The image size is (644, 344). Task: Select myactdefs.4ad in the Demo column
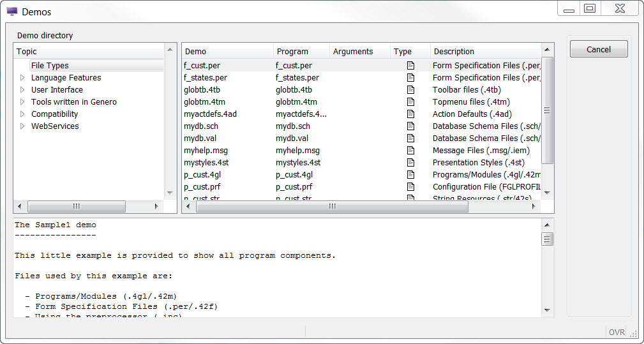click(210, 114)
